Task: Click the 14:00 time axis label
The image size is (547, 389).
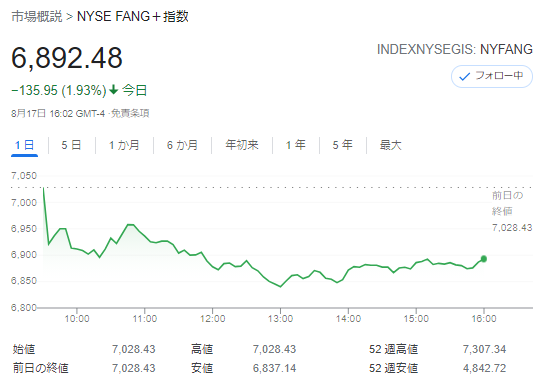Action: (x=348, y=319)
